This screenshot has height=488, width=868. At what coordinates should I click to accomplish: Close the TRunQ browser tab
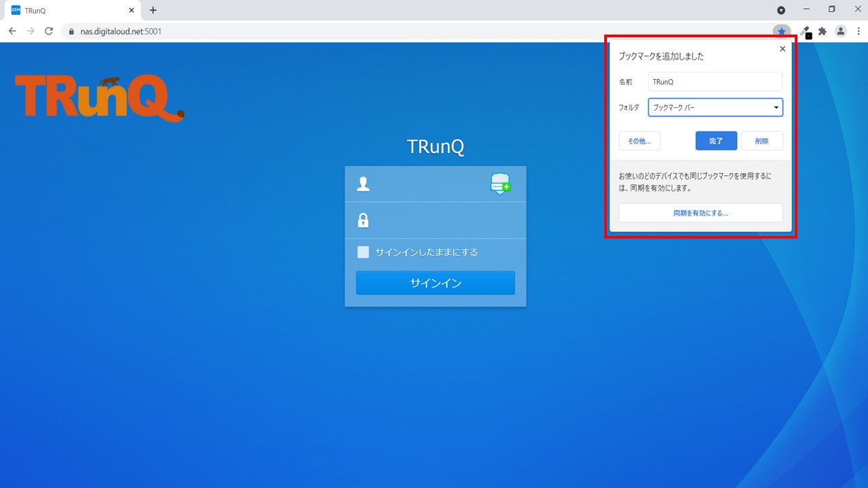(x=132, y=10)
